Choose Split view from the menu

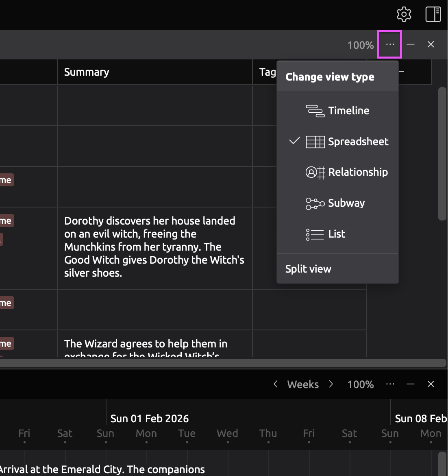(x=308, y=269)
